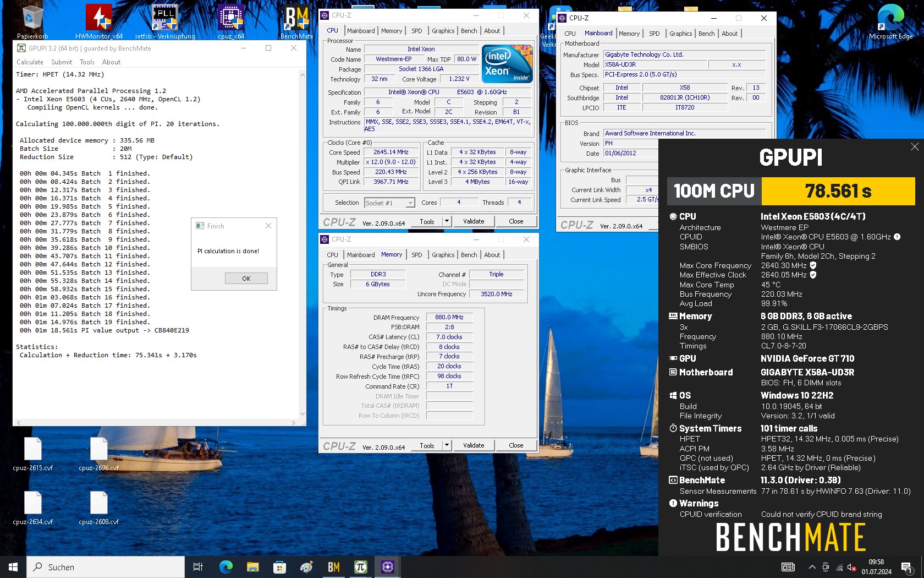This screenshot has width=924, height=578.
Task: Open the volume tray icon
Action: (x=852, y=567)
